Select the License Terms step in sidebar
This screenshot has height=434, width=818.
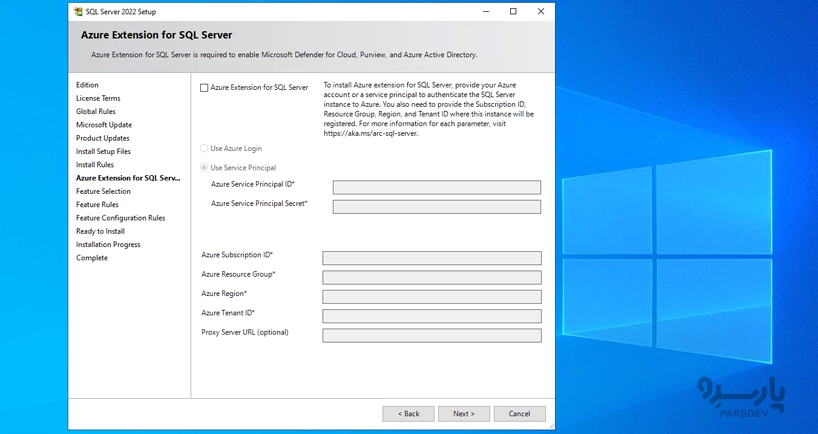click(x=98, y=98)
